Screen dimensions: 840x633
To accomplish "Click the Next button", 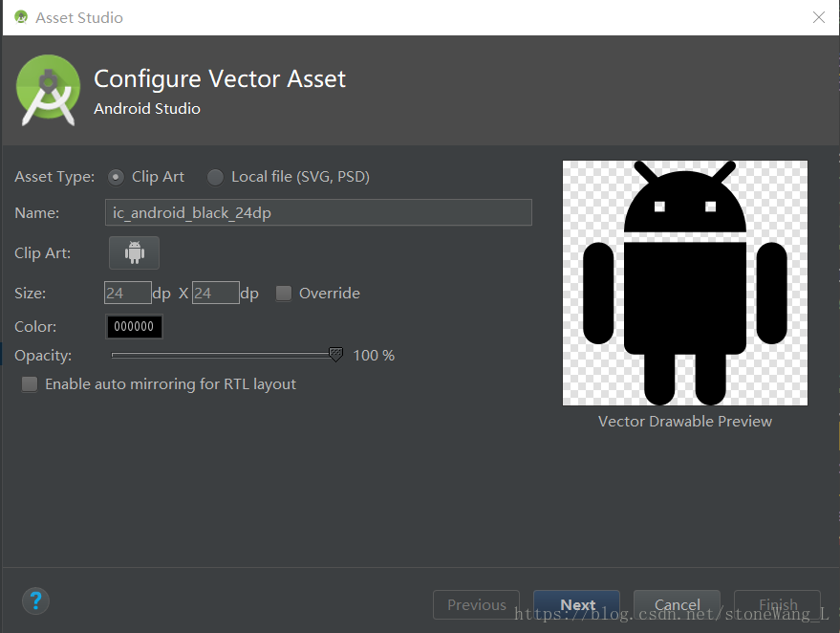I will [577, 604].
